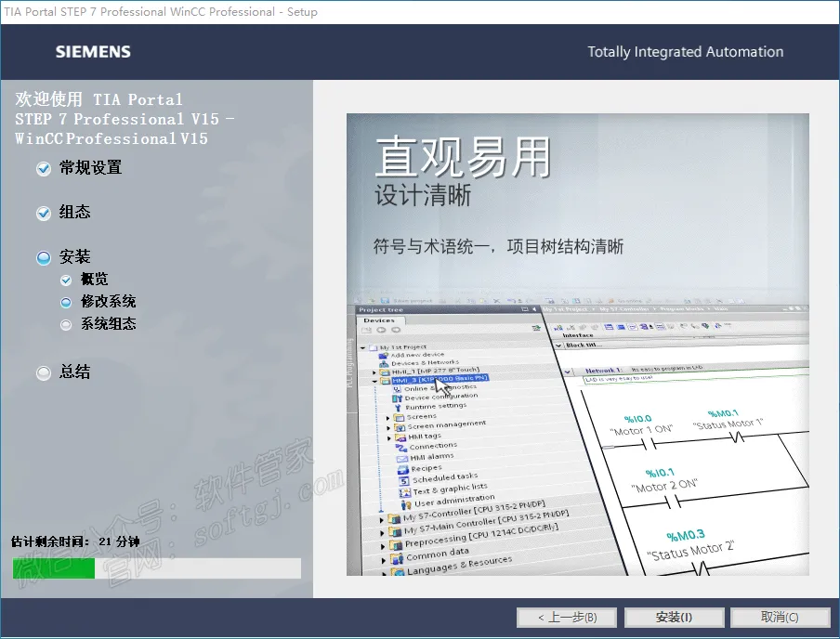Click the 概览 sub-step checkmark icon
Image resolution: width=840 pixels, height=639 pixels.
pos(66,280)
